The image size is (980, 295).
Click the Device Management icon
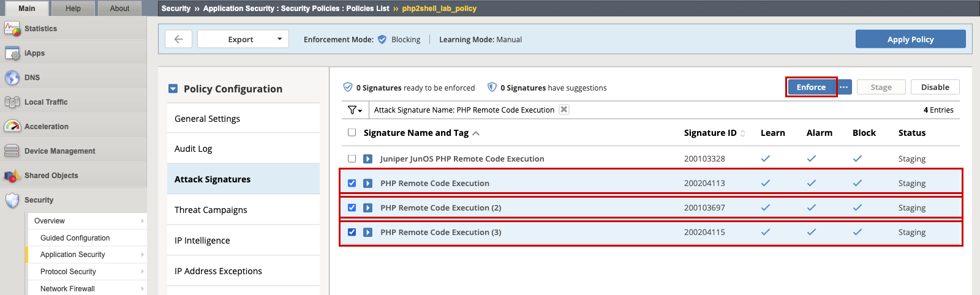point(12,151)
